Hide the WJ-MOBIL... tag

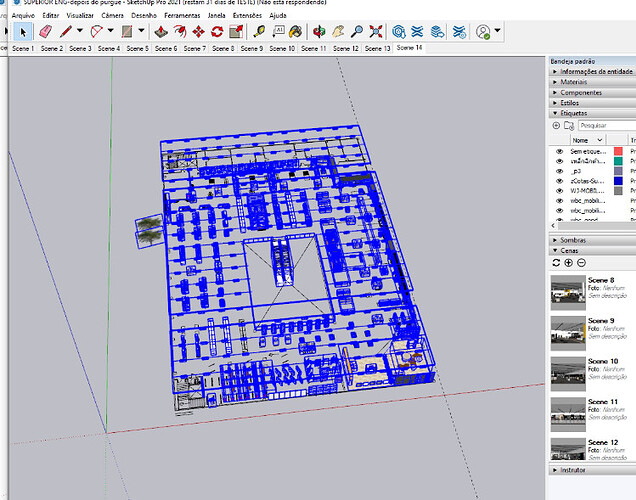559,191
